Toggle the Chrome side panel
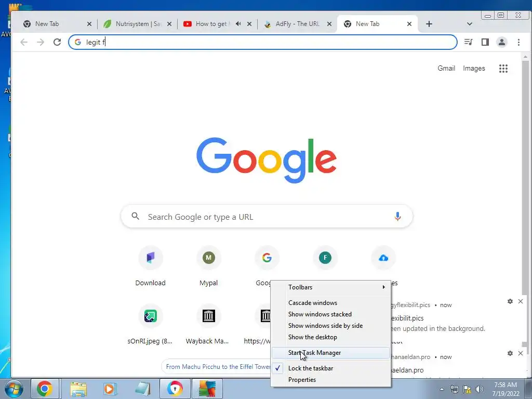 coord(485,42)
